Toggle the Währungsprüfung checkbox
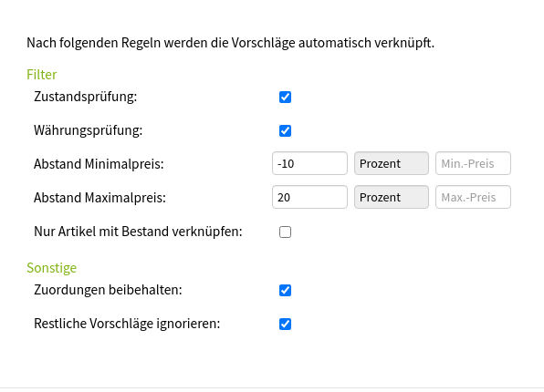The height and width of the screenshot is (392, 544). (x=285, y=130)
